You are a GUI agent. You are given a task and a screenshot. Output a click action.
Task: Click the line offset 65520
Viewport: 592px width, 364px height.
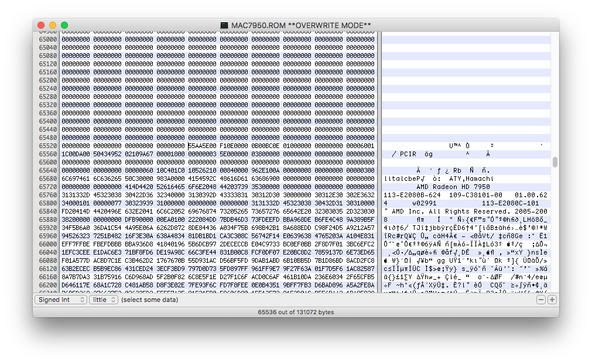[47, 146]
